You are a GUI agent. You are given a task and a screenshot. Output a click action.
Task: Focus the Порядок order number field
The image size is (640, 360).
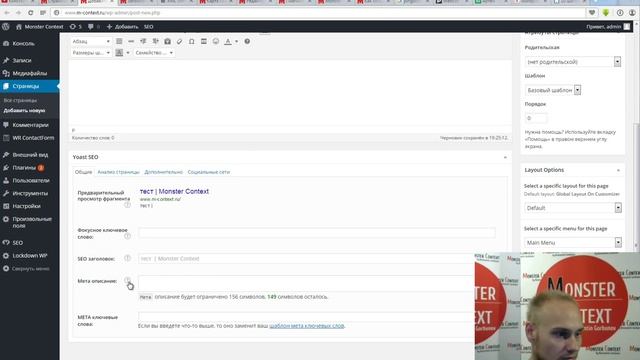click(536, 118)
